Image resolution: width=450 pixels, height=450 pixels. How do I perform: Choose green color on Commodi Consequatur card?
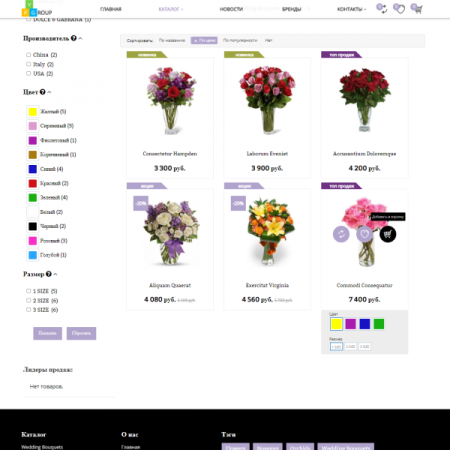tap(379, 324)
